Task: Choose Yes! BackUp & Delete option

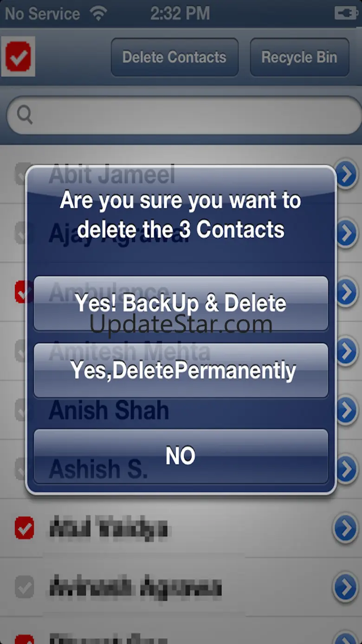Action: [181, 303]
